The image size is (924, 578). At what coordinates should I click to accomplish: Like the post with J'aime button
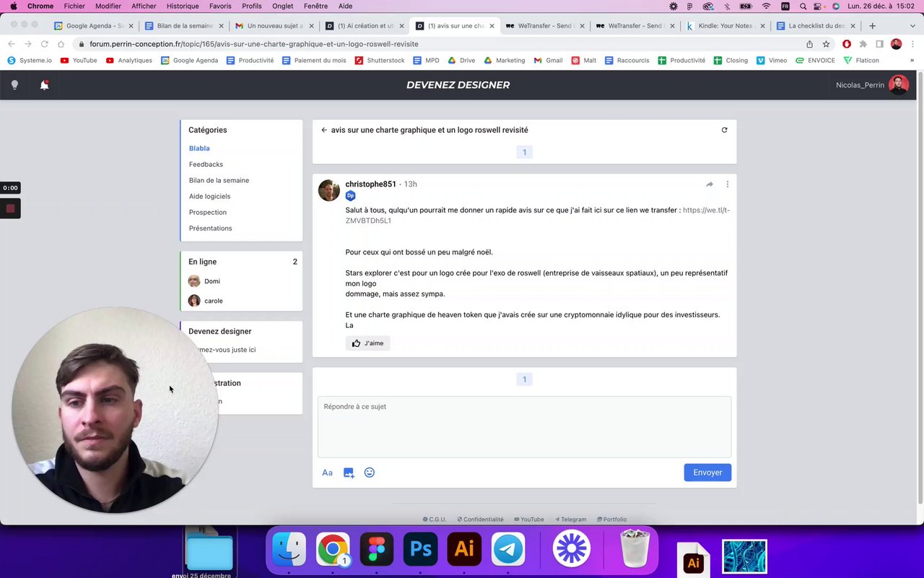click(x=368, y=343)
